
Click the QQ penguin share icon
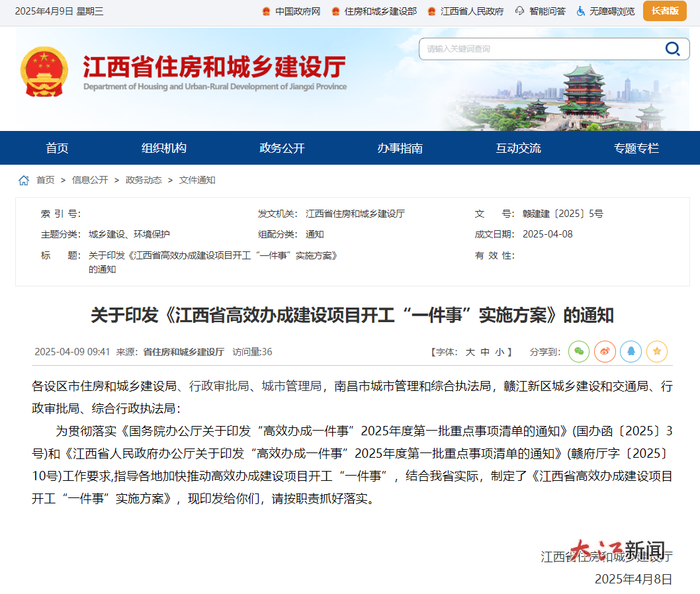tap(631, 351)
